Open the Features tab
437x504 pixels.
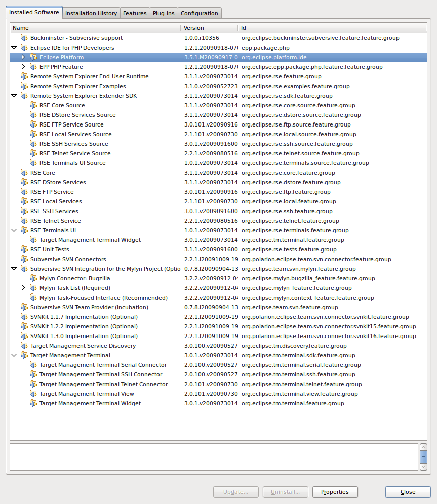(x=135, y=13)
